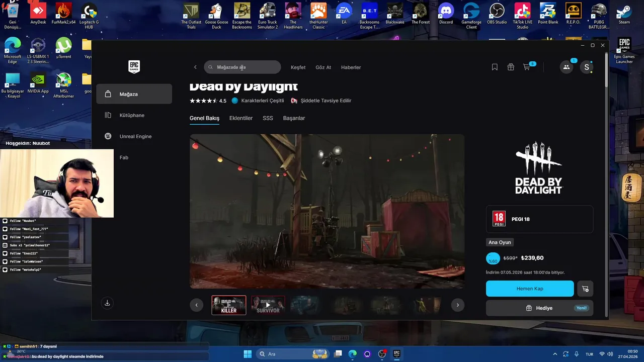Select the KILLER trailer thumbnail

(229, 305)
